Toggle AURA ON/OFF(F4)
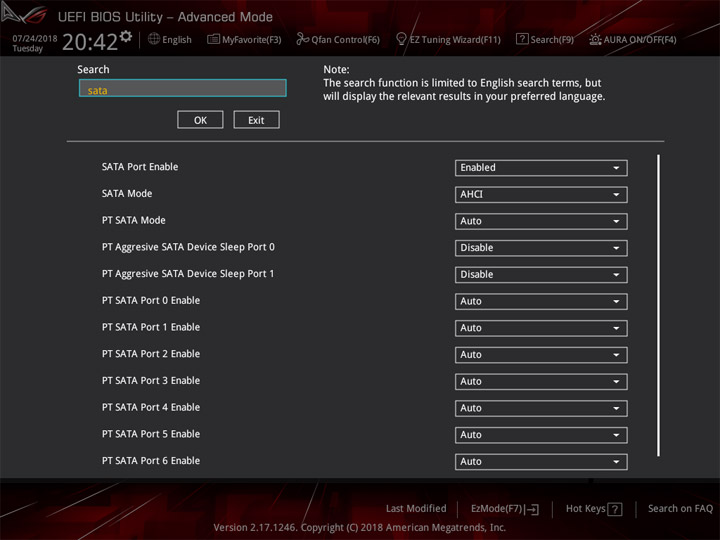The height and width of the screenshot is (540, 720). pyautogui.click(x=633, y=39)
